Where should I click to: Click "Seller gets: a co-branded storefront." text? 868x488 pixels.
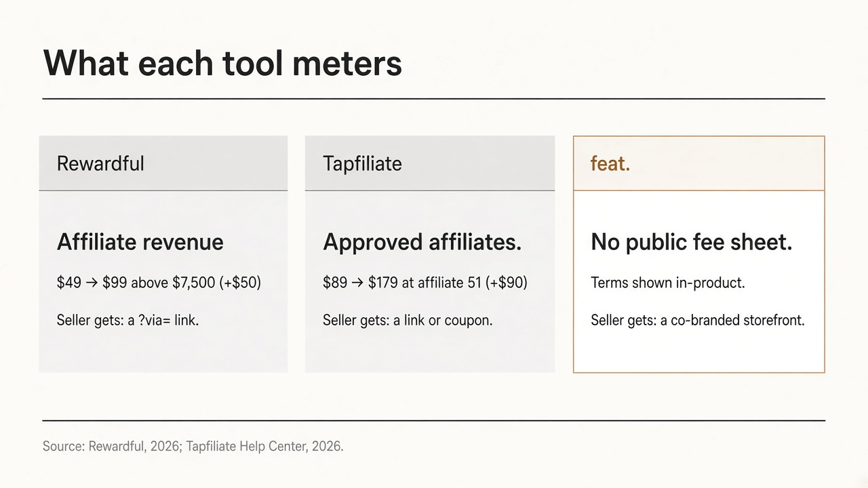[x=698, y=320]
